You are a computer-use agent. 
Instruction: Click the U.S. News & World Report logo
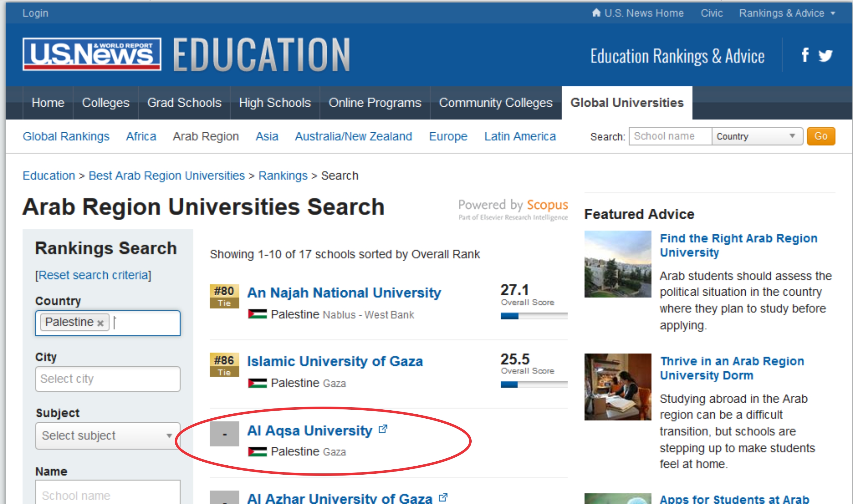(92, 54)
